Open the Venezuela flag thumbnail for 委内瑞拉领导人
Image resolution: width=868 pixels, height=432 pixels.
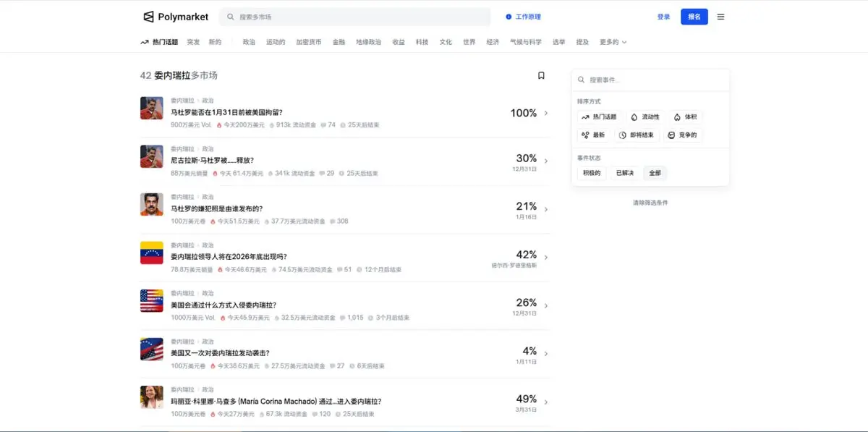point(151,253)
